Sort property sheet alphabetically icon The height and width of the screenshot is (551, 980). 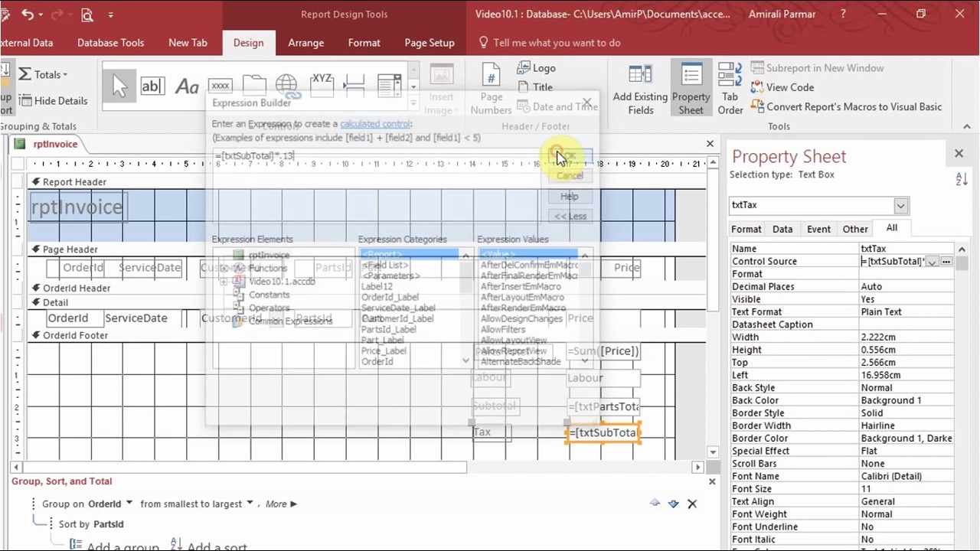click(962, 179)
